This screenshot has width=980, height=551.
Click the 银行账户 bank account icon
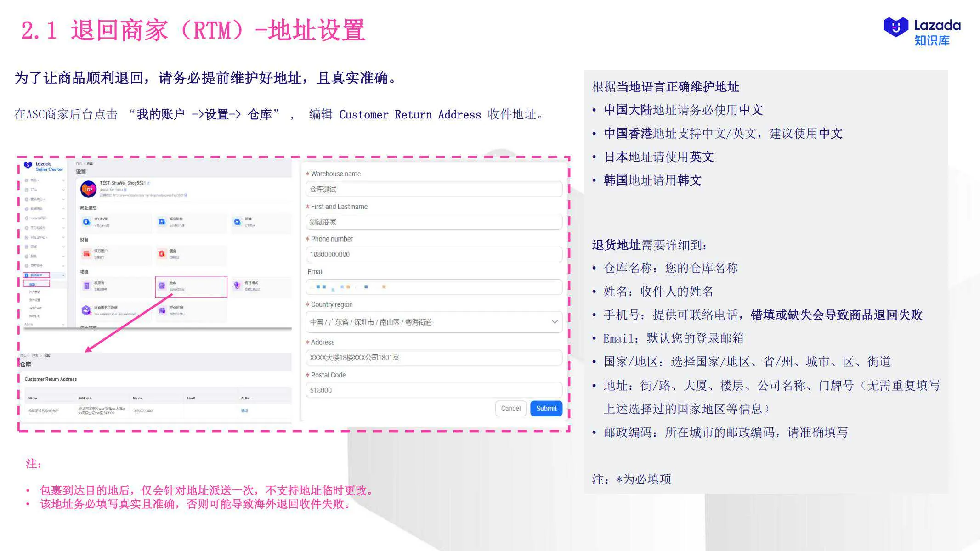[87, 253]
